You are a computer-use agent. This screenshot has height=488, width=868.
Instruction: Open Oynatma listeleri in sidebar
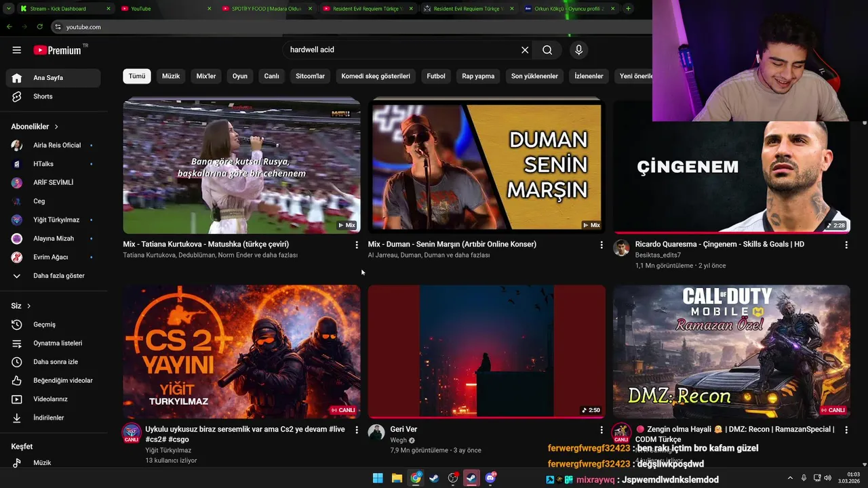(x=53, y=343)
